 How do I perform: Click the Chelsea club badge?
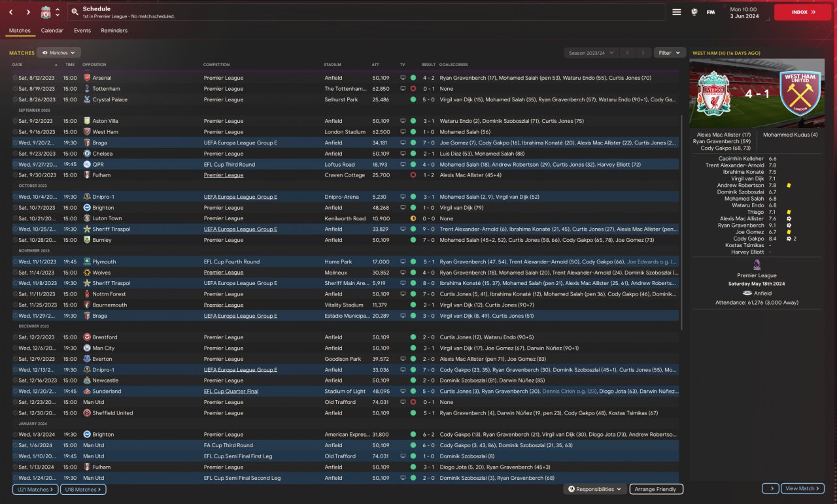pos(87,154)
